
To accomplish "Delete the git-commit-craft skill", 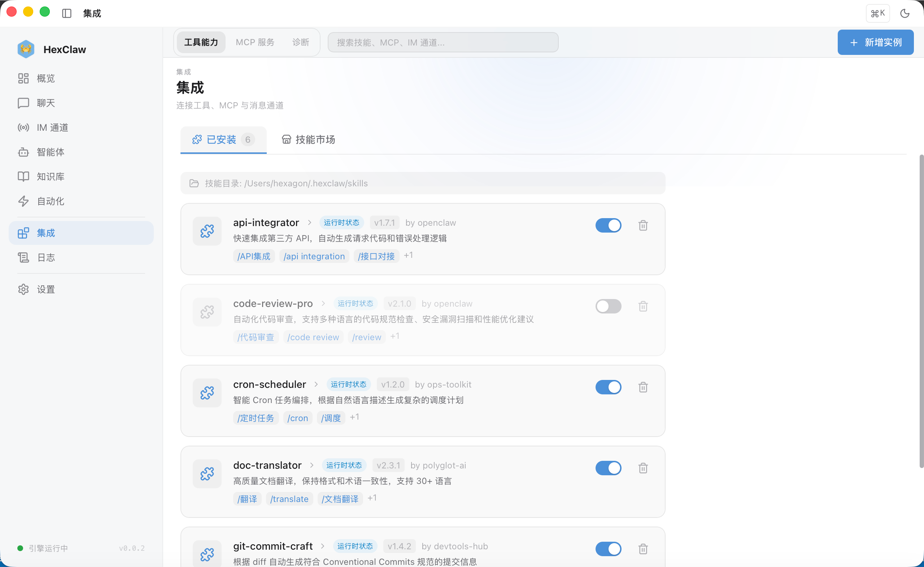I will 643,549.
